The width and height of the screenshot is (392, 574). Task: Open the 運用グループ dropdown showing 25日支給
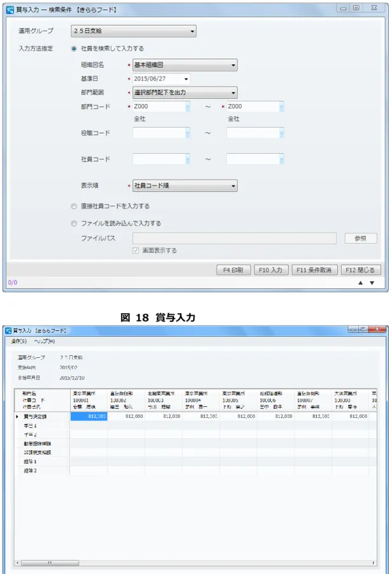tap(134, 31)
